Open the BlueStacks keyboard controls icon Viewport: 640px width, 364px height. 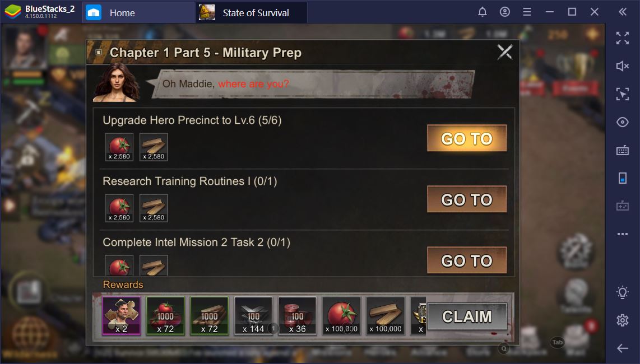pyautogui.click(x=622, y=150)
